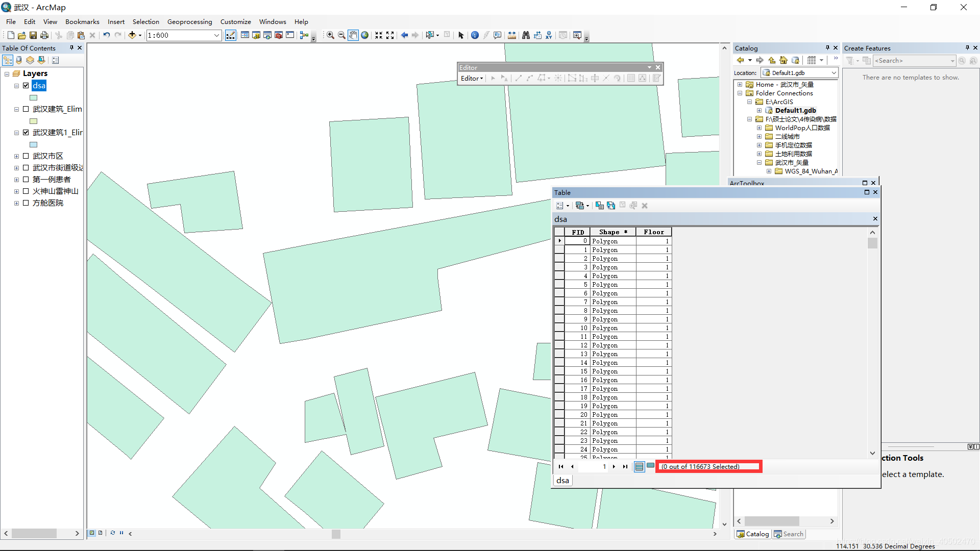Click the Undo tool in toolbar
This screenshot has width=980, height=551.
point(106,34)
